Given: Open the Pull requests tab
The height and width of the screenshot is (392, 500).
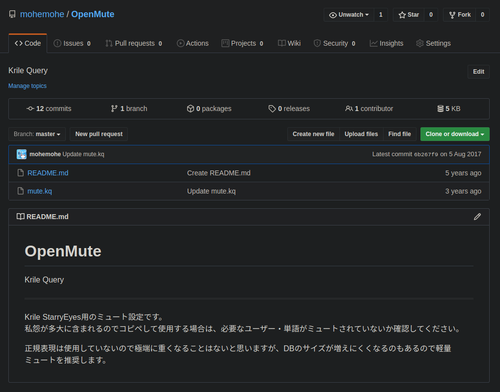Looking at the screenshot, I should coord(134,43).
